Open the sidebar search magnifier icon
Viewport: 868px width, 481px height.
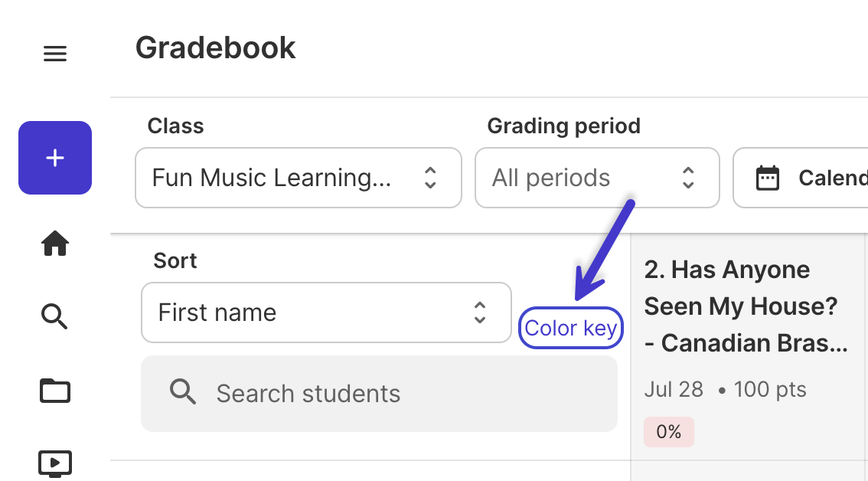click(x=55, y=316)
